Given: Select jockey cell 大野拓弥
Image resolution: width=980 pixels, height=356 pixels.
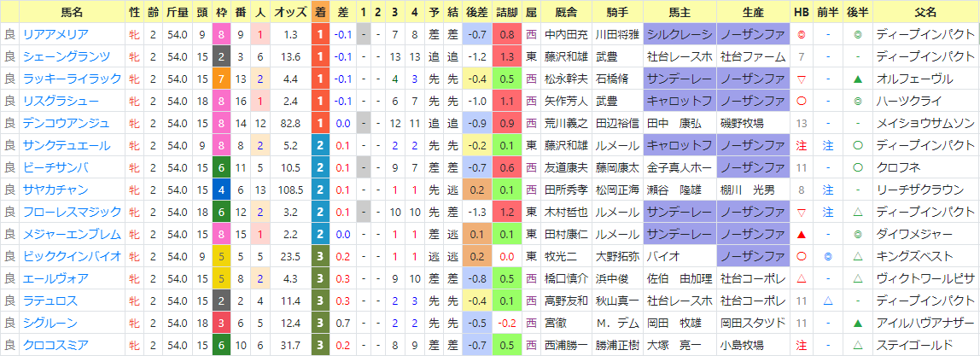Looking at the screenshot, I should [617, 256].
